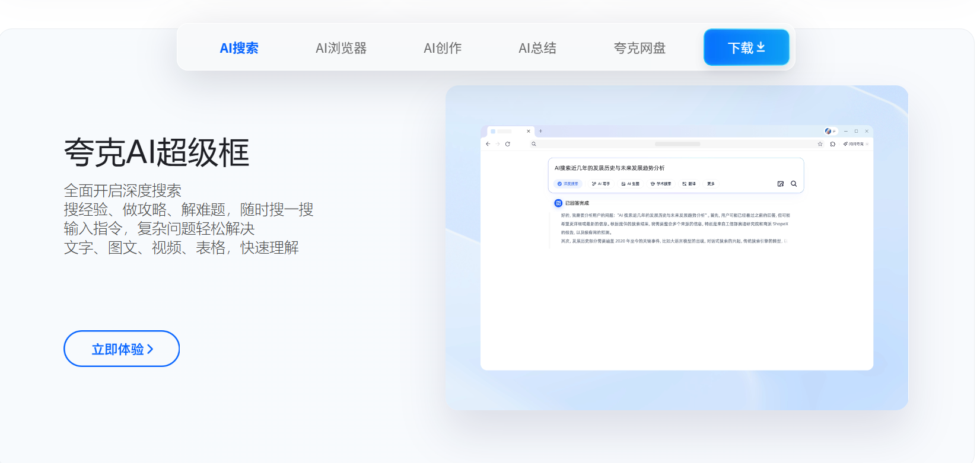
Task: Close the preview browser tab with X
Action: pos(529,131)
